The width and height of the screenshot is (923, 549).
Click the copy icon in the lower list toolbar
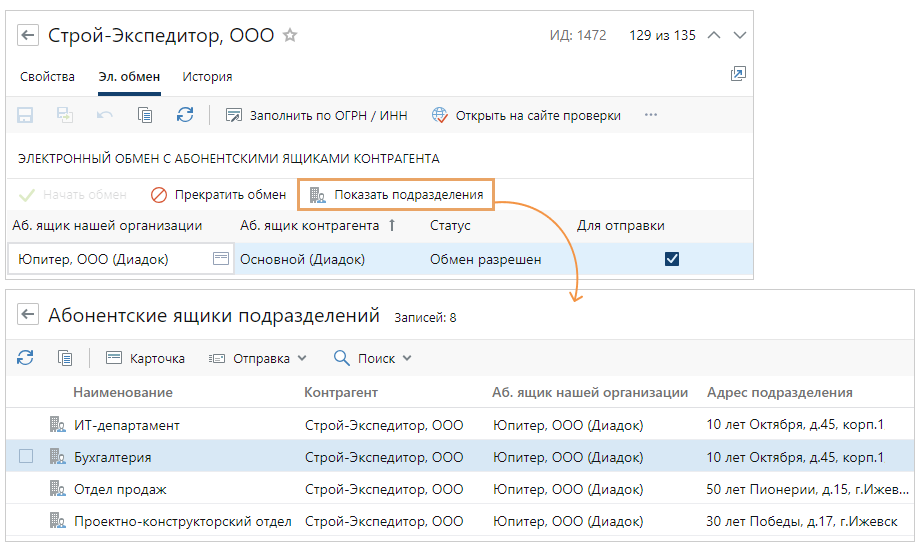65,358
